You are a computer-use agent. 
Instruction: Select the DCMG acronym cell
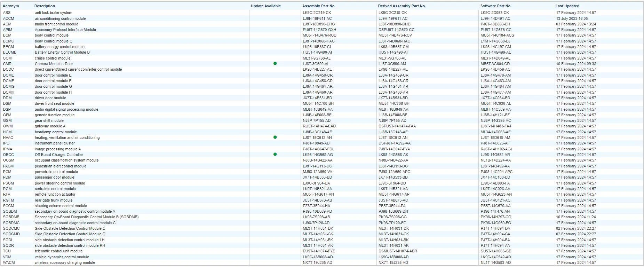(9, 87)
